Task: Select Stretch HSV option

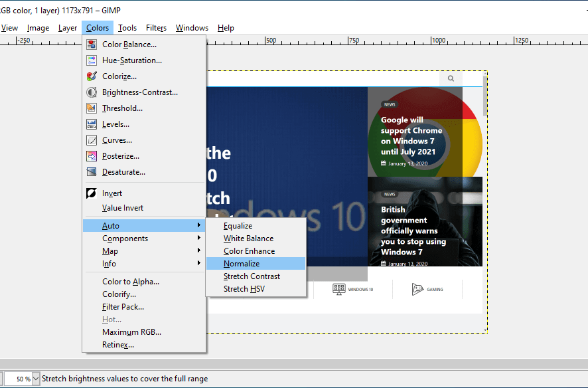Action: coord(256,289)
